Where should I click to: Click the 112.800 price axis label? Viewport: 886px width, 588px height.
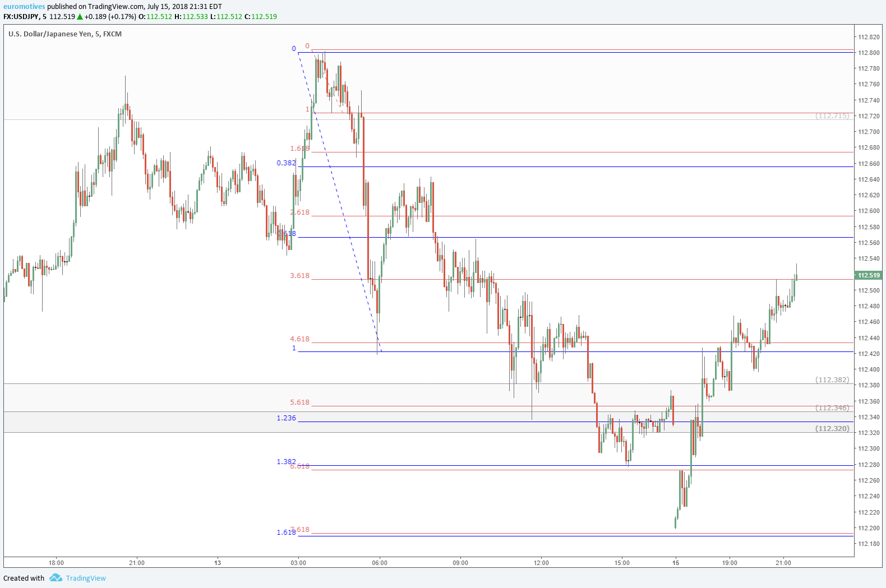click(x=869, y=53)
